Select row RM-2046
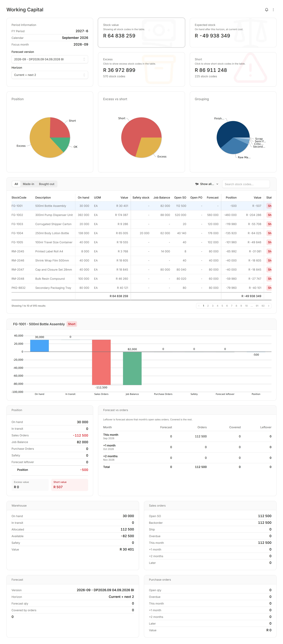 point(141,260)
